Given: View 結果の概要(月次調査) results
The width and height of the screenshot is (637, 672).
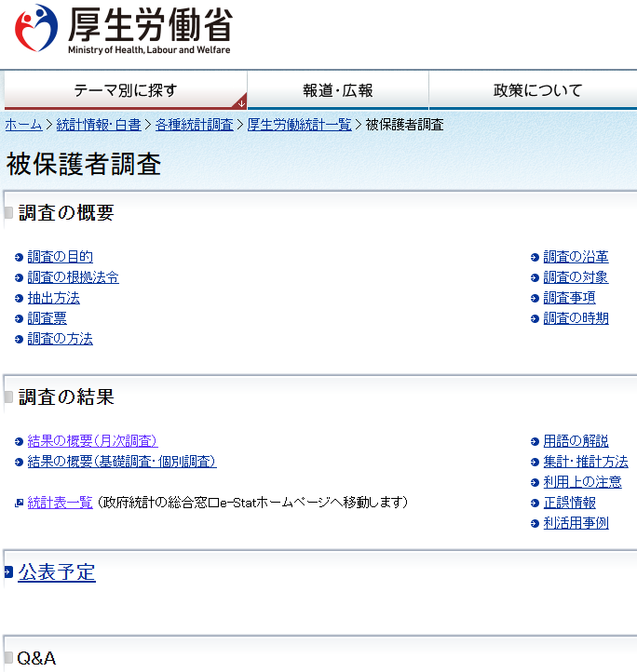Looking at the screenshot, I should coord(92,441).
